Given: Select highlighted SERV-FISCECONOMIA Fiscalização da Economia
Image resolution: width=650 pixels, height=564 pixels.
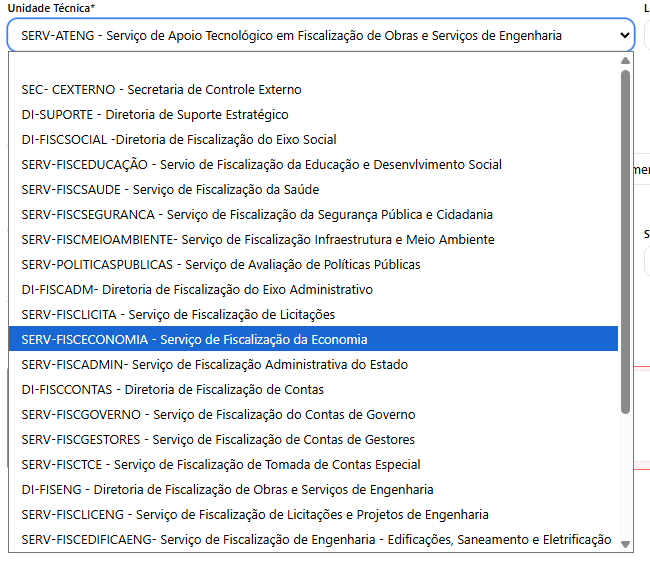Looking at the screenshot, I should pyautogui.click(x=194, y=340).
